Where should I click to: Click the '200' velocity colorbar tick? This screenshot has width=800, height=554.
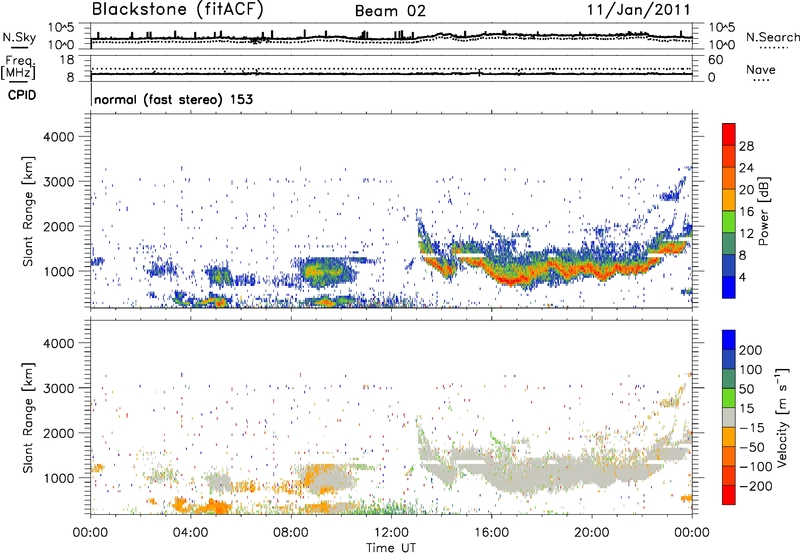pos(751,350)
